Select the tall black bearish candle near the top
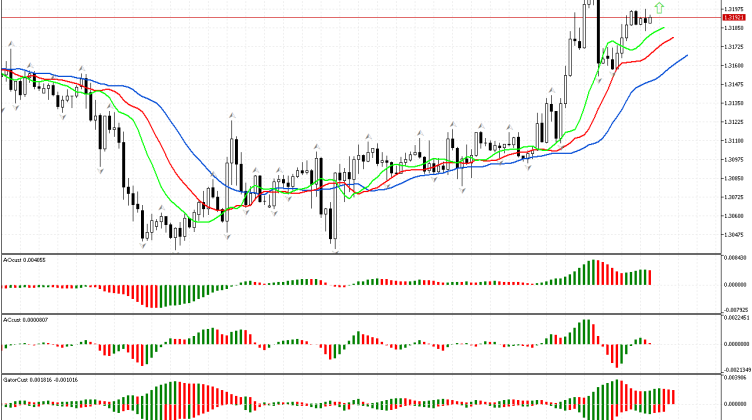752x420 pixels. 596,30
